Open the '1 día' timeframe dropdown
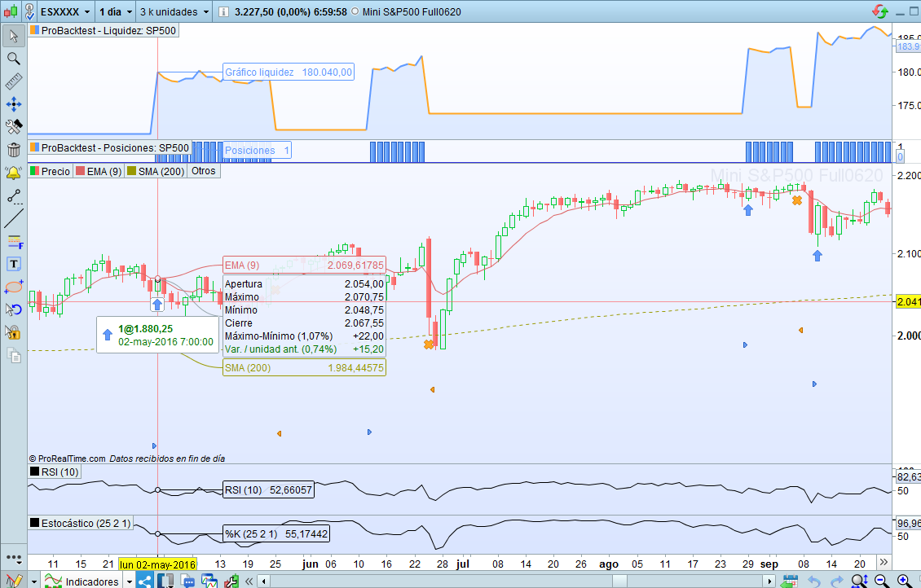The width and height of the screenshot is (921, 588). point(115,11)
